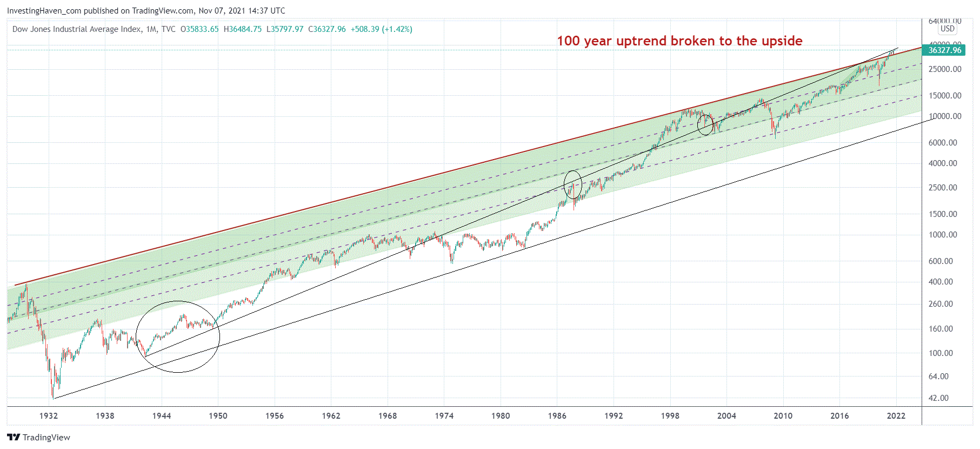The image size is (980, 449).
Task: Click the 6000.00 price axis label
Action: (x=943, y=143)
